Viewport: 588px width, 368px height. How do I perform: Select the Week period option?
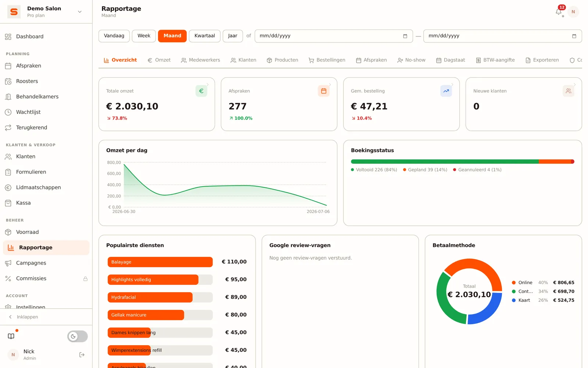click(x=144, y=36)
